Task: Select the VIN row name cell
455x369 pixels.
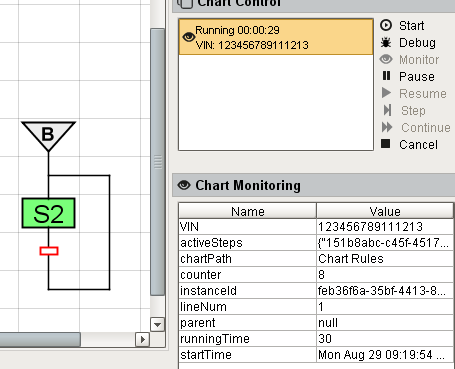Action: tap(248, 227)
